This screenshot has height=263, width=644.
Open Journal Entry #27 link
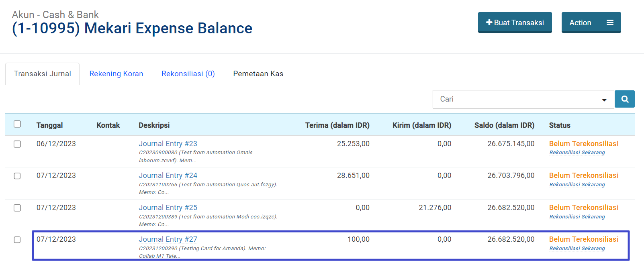168,239
